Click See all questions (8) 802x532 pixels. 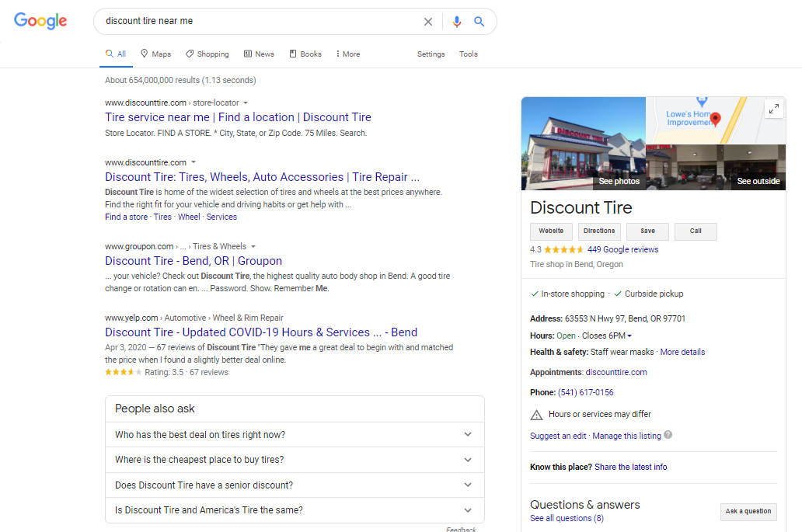[x=567, y=518]
